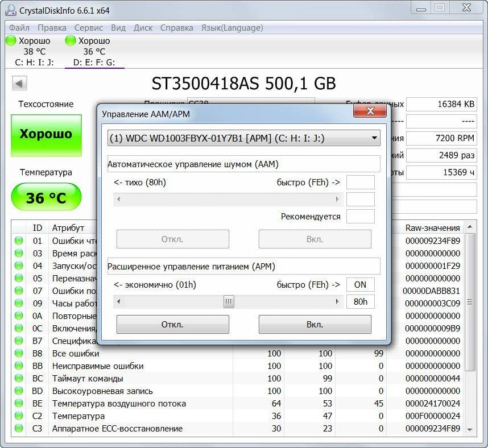Click the green status icon for attribute C3
This screenshot has height=448, width=488.
click(19, 429)
